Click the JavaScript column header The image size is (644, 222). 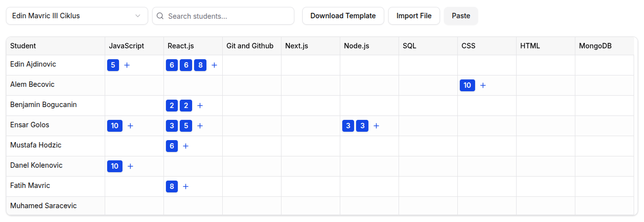click(126, 46)
